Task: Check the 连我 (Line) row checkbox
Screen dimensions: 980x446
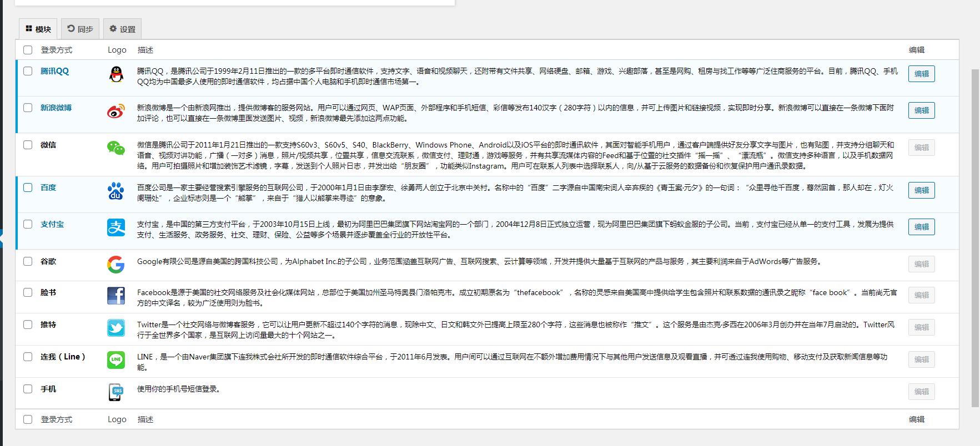Action: (28, 357)
